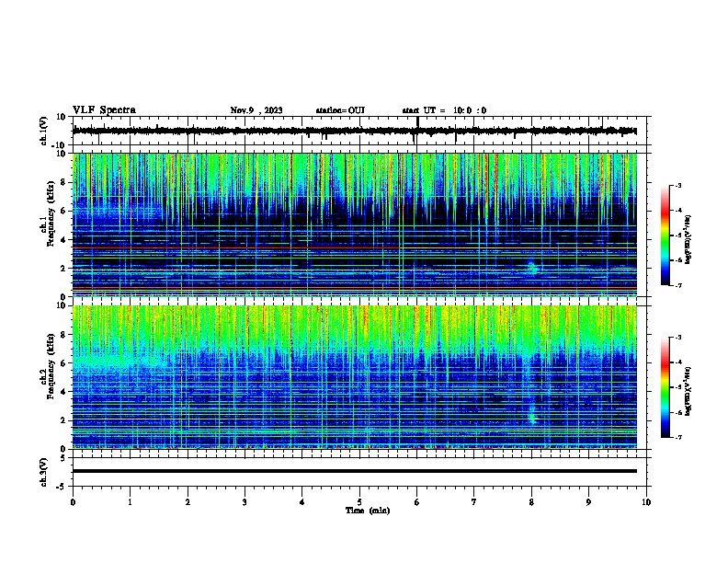728x563 pixels.
Task: Click the bright emission near 2 kHz in ch.1 spectrogram
Action: [x=532, y=268]
